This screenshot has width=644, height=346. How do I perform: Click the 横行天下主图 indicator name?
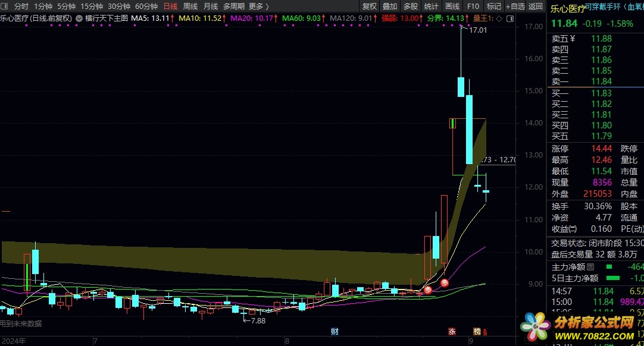[x=107, y=18]
